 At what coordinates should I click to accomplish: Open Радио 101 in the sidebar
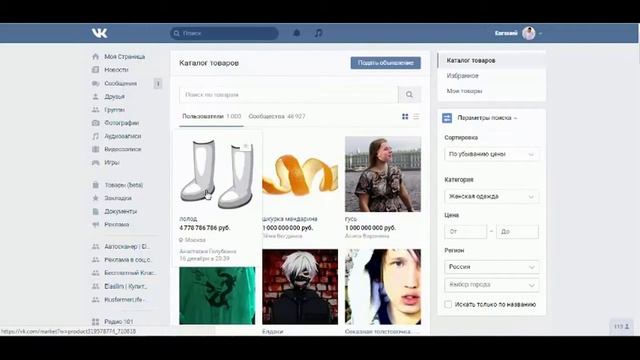(x=119, y=322)
